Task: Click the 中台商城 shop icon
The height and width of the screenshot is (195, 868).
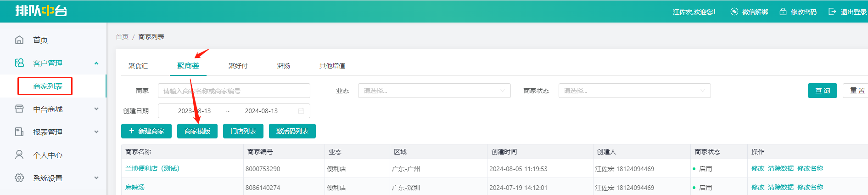Action: [x=19, y=109]
